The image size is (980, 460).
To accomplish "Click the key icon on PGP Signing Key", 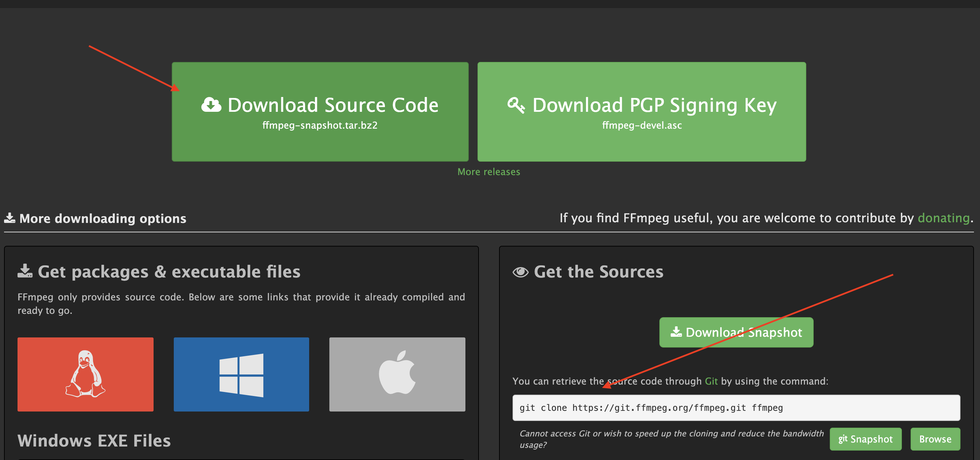I will [x=516, y=105].
